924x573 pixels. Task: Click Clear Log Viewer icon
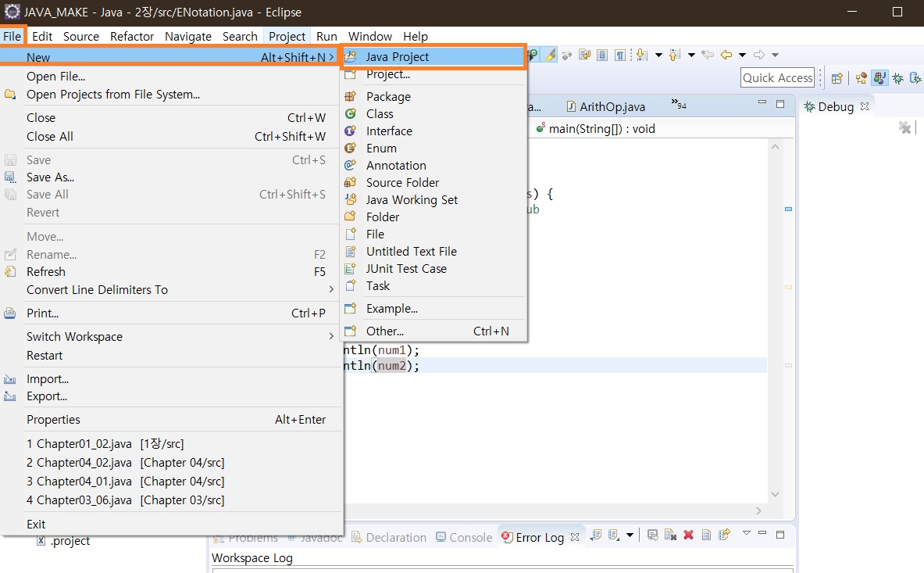pos(670,535)
